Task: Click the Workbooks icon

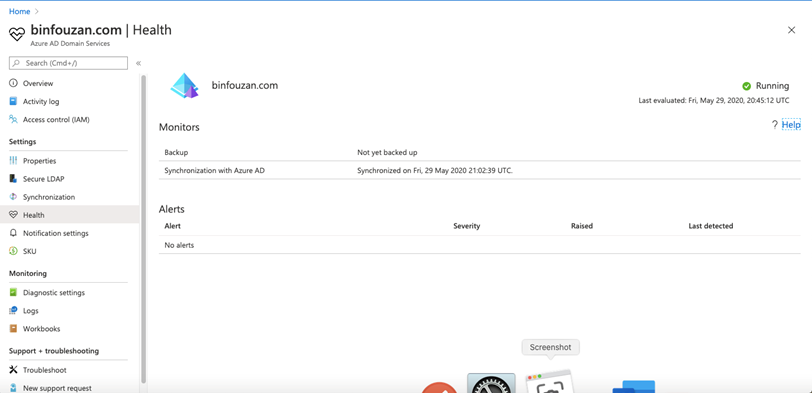Action: tap(13, 329)
